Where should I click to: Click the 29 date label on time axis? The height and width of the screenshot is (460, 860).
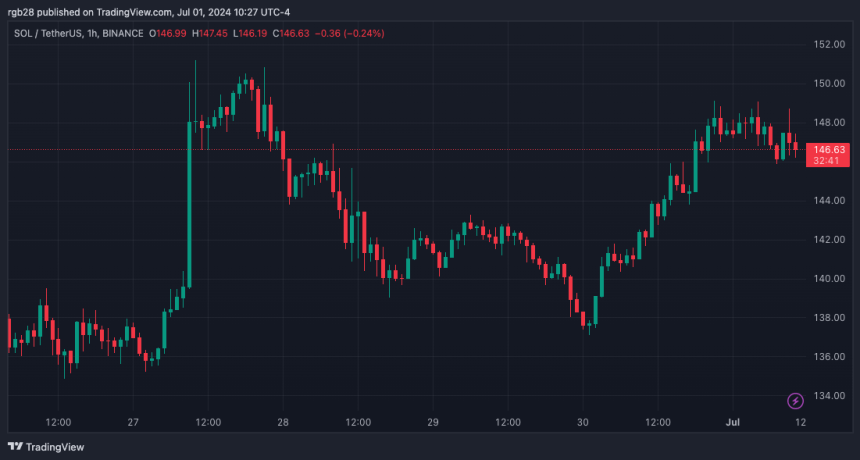click(x=433, y=422)
